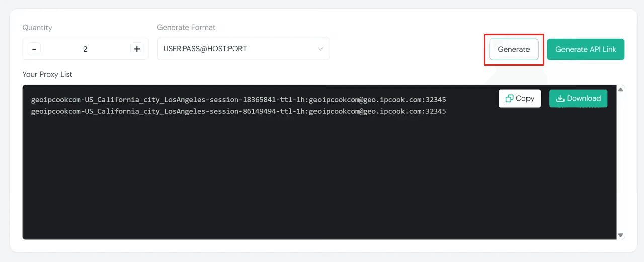Decrease quantity with the minus button
Screen dimensions: 644x262
tap(34, 49)
